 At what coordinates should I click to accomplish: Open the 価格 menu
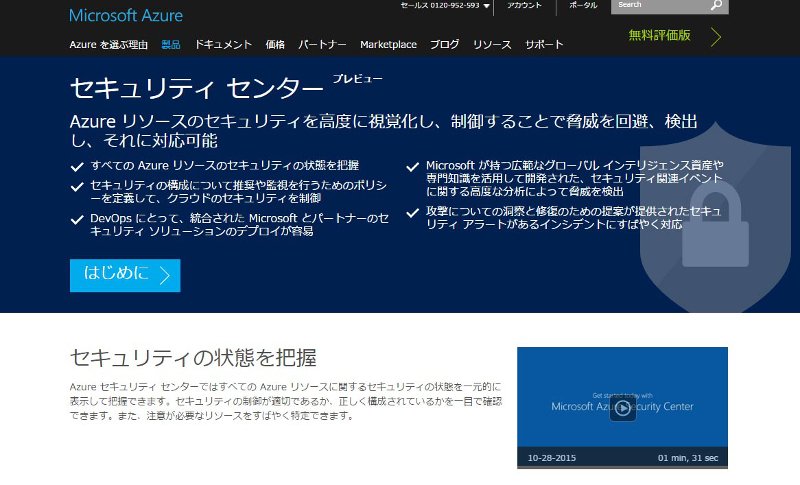coord(275,45)
